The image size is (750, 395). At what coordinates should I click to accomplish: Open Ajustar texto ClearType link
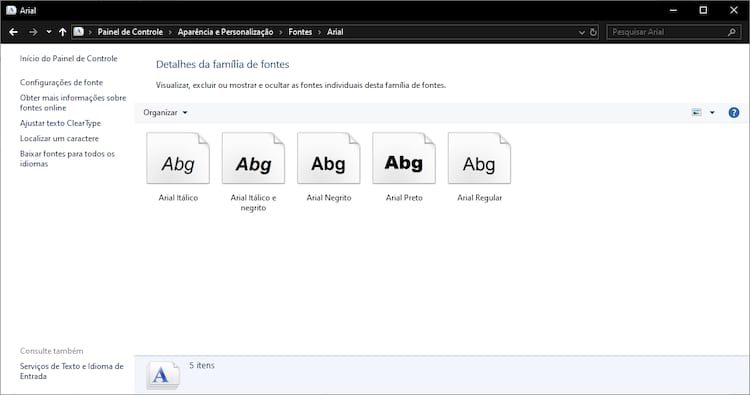60,123
